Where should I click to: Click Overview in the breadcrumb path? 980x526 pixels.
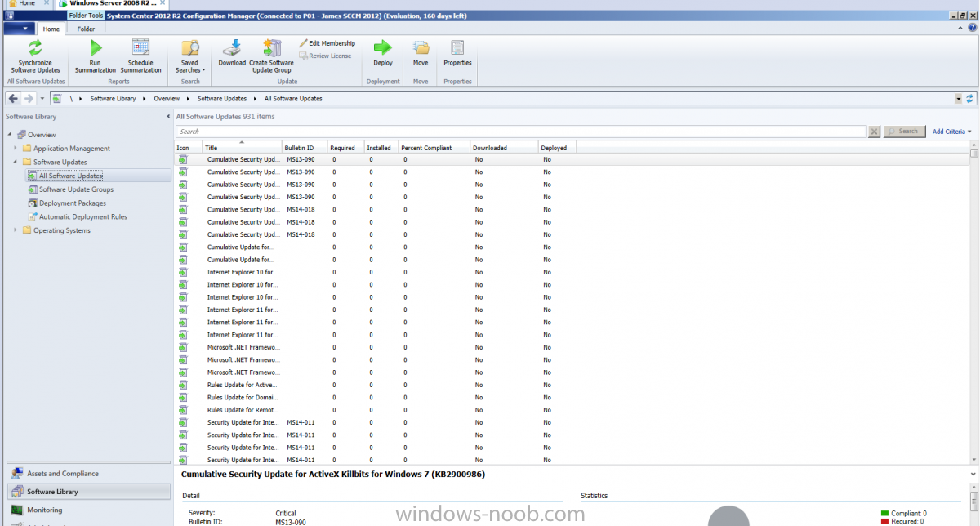coord(167,99)
